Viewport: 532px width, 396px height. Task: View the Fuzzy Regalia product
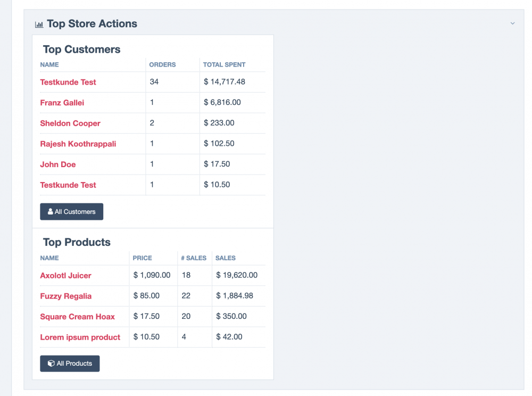coord(66,296)
